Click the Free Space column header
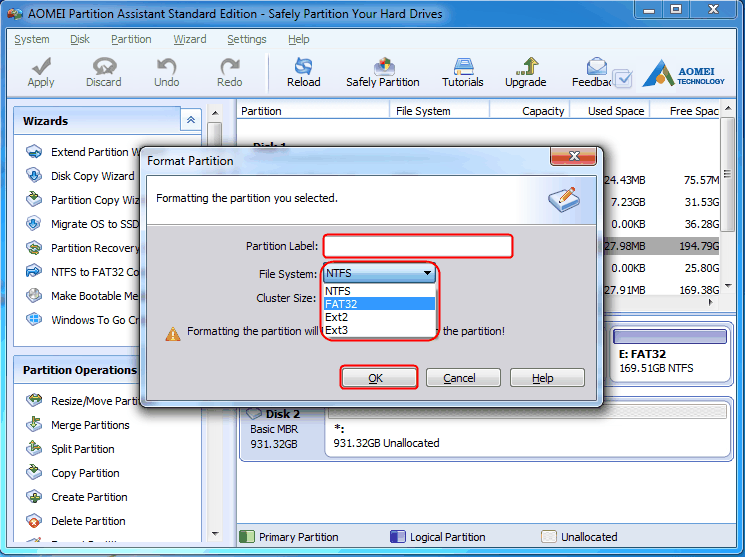 coord(685,111)
